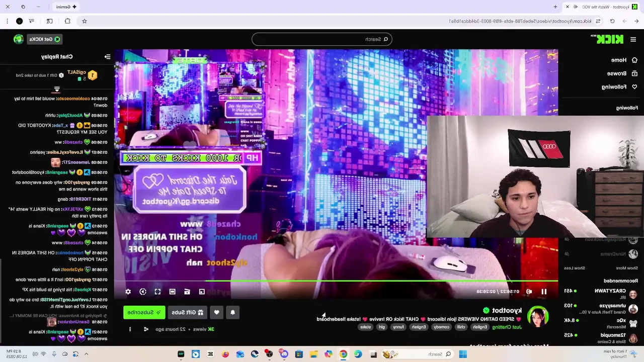The height and width of the screenshot is (362, 644).
Task: Click the browser back arrow
Action: click(636, 21)
